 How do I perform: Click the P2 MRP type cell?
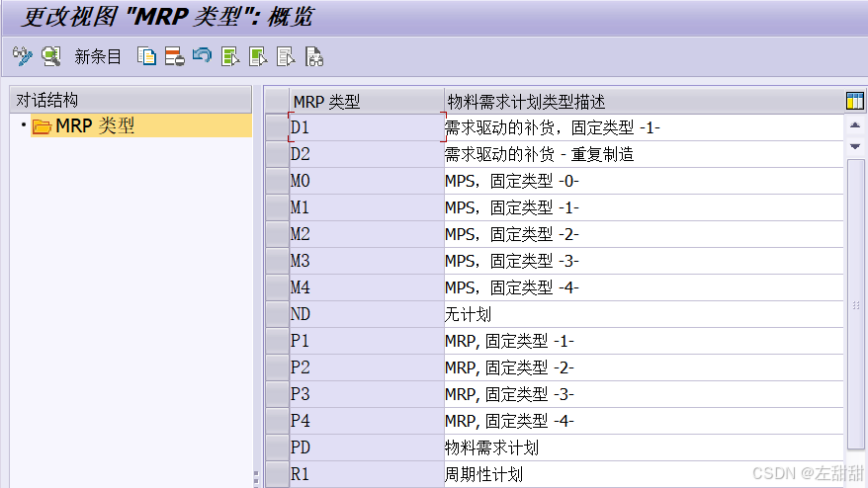[x=367, y=367]
